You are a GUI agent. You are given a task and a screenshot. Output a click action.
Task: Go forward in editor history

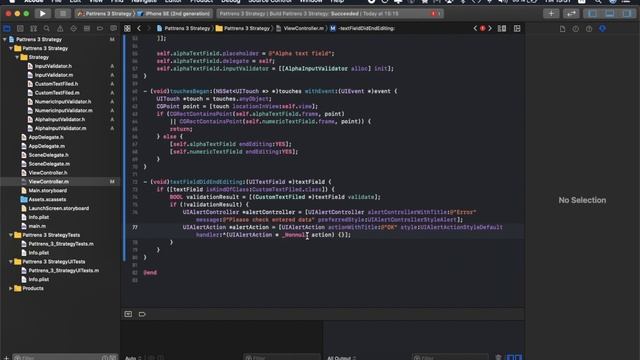pos(149,29)
